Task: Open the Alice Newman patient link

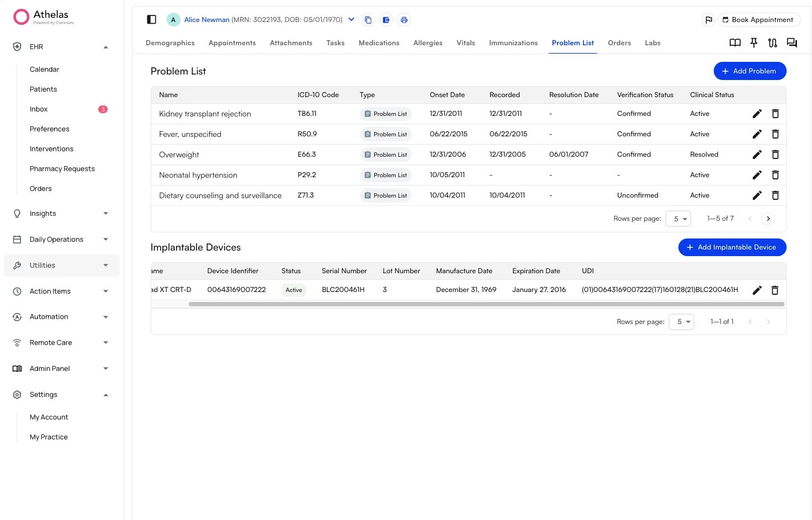Action: 207,20
